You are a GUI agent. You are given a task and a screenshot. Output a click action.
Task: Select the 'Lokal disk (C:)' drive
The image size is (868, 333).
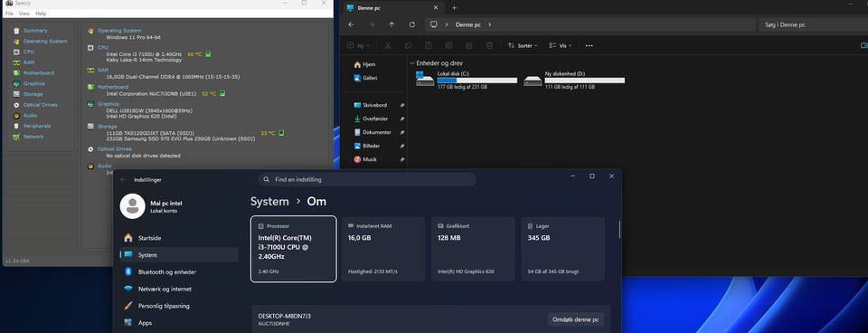tap(467, 81)
